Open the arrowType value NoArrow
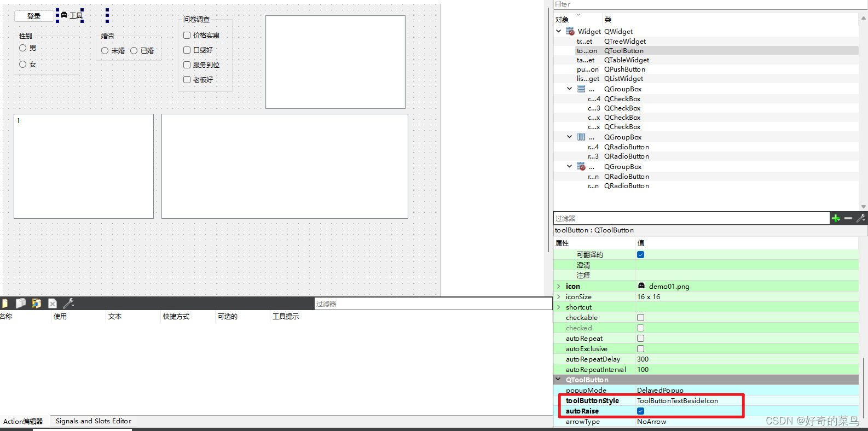This screenshot has height=431, width=868. click(x=651, y=421)
